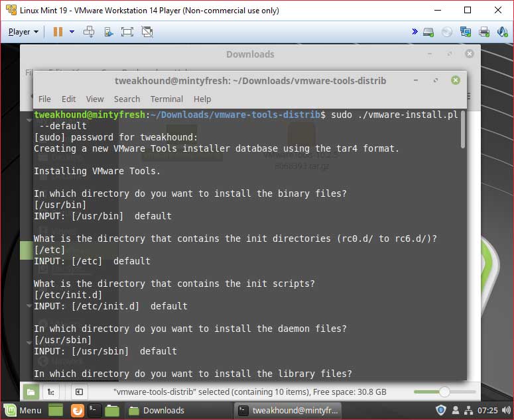This screenshot has width=514, height=420.
Task: Toggle the file manager sidebar visibility button
Action: [78, 392]
